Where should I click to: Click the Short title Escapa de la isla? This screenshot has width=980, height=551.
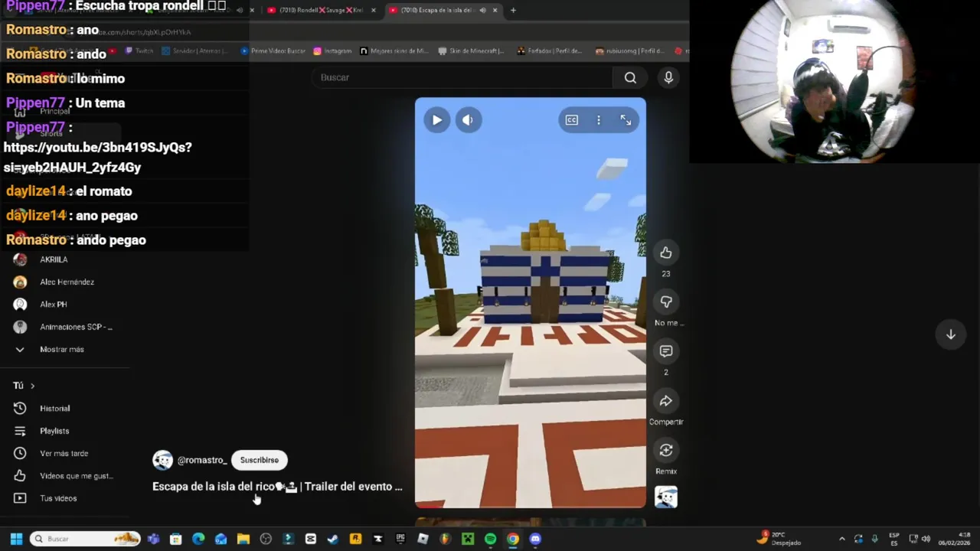tap(277, 487)
